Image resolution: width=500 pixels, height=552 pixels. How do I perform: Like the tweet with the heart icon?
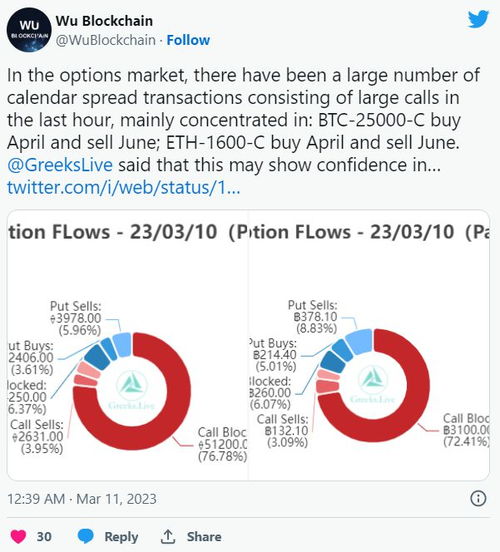tap(18, 537)
